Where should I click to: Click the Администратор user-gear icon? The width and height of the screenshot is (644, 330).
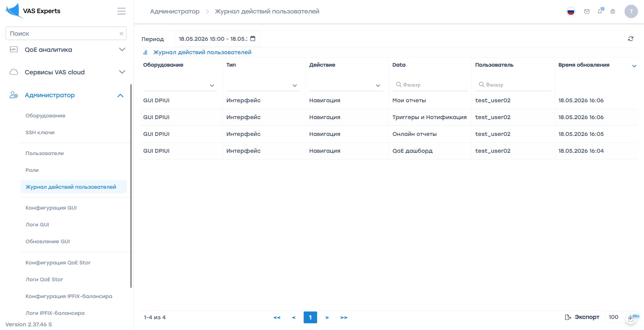(14, 95)
